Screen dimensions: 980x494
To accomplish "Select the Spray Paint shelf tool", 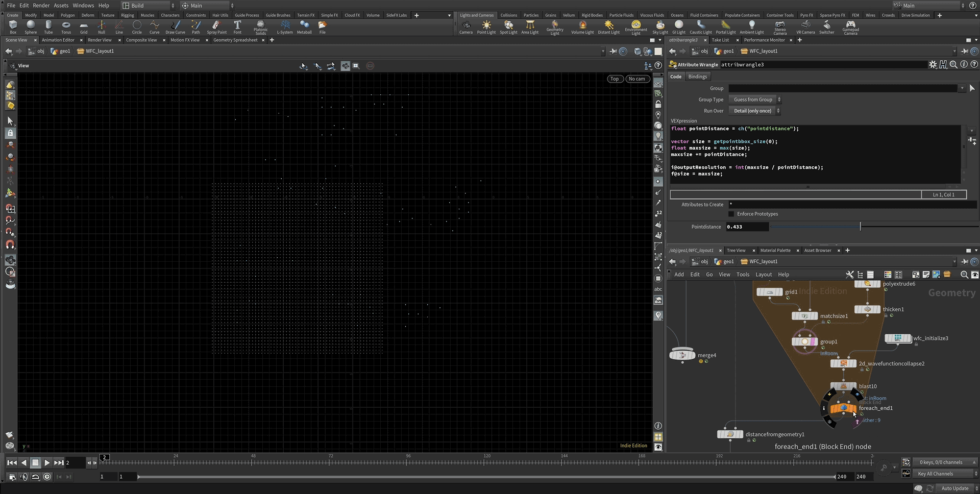I will 216,27.
